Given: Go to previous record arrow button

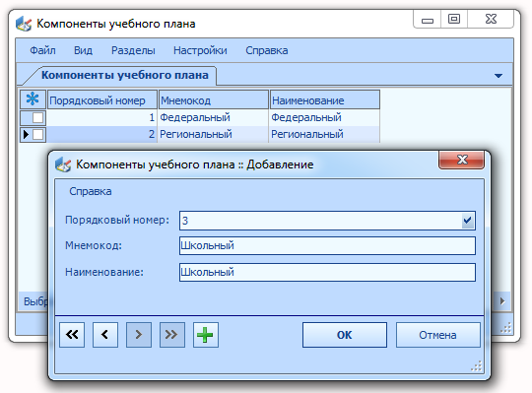Looking at the screenshot, I should pos(105,335).
